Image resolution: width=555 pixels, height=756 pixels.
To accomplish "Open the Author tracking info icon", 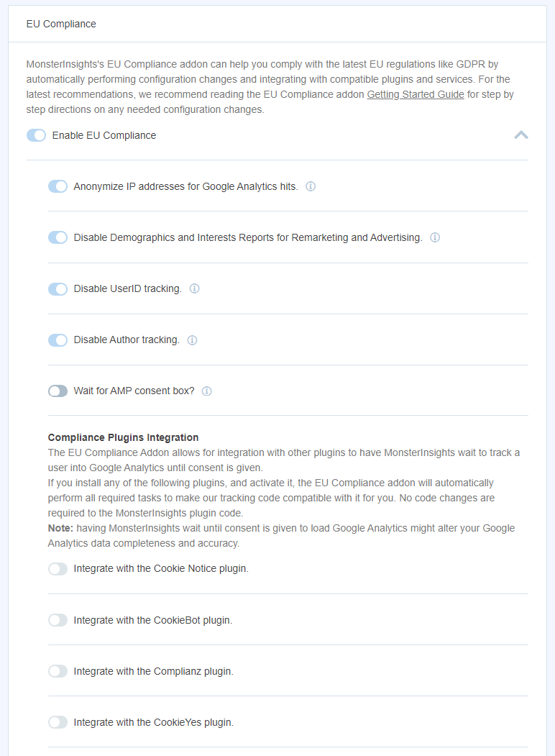I will 192,340.
